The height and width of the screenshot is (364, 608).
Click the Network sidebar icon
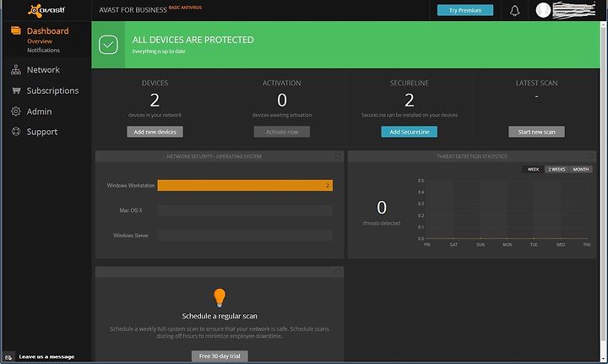point(16,70)
